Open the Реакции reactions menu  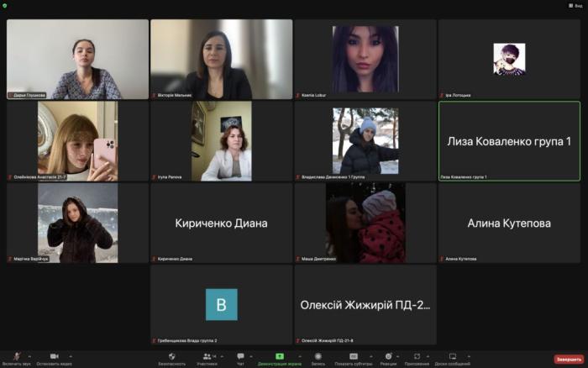[x=388, y=358]
